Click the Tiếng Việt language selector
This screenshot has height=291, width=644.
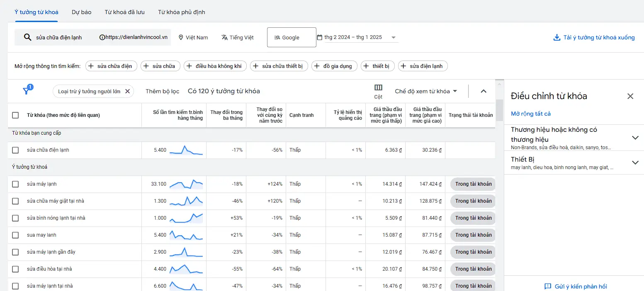click(x=237, y=37)
